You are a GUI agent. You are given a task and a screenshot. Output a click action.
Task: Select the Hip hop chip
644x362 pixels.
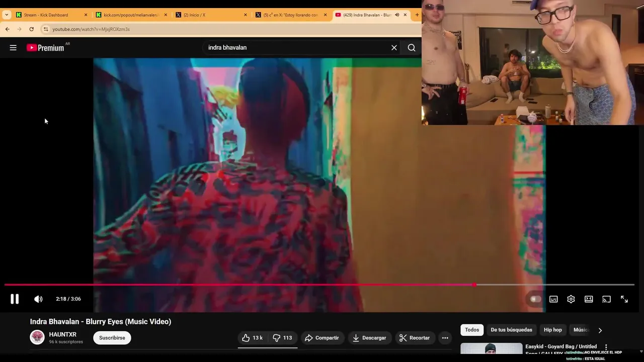pyautogui.click(x=553, y=330)
